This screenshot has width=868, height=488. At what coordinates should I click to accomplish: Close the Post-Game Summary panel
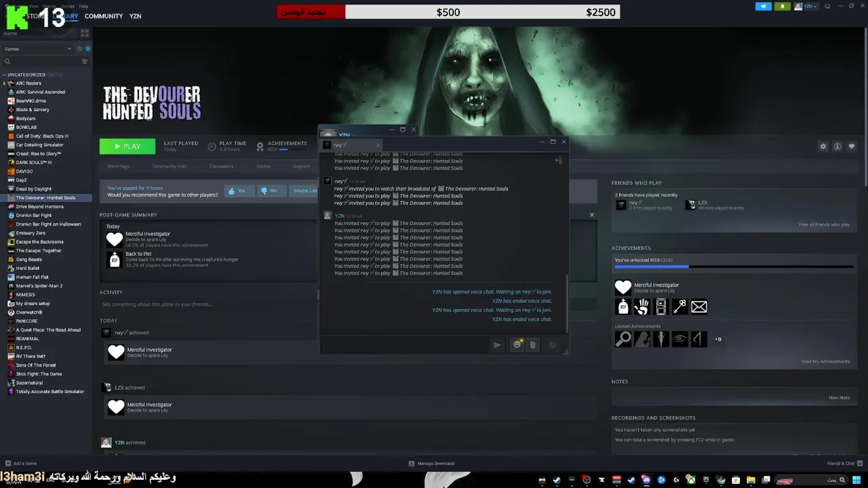[591, 215]
